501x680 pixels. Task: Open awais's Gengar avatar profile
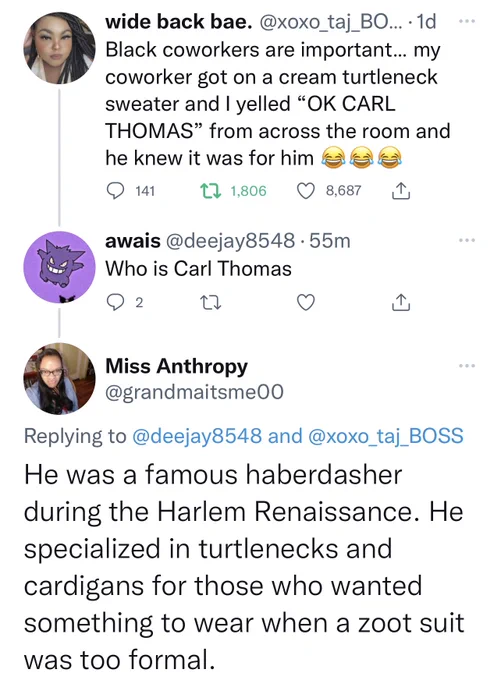click(x=59, y=267)
